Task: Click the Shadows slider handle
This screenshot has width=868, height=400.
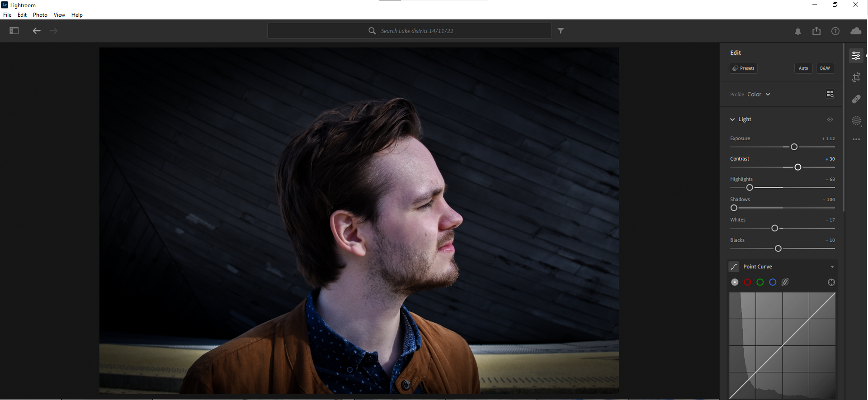Action: 734,208
